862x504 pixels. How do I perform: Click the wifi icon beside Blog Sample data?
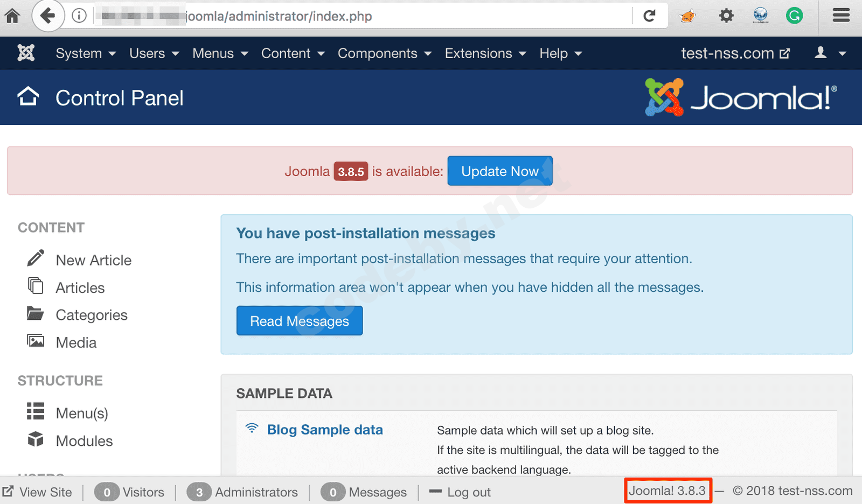point(252,428)
